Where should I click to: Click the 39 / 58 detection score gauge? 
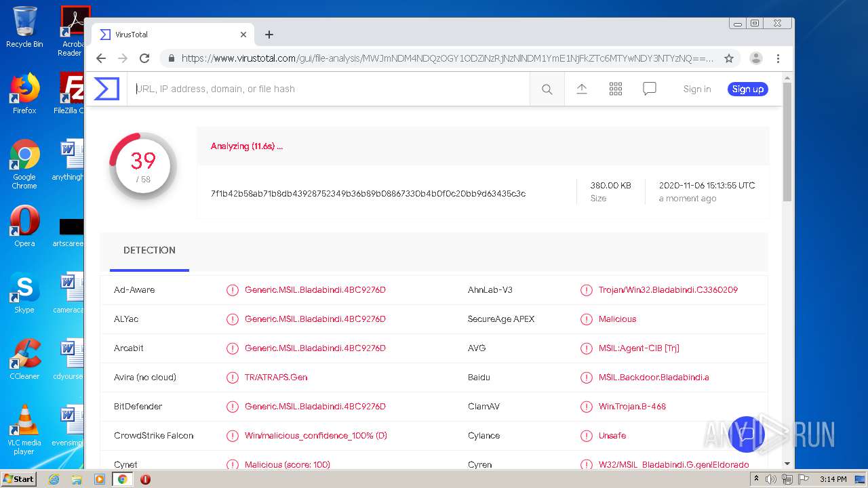143,166
